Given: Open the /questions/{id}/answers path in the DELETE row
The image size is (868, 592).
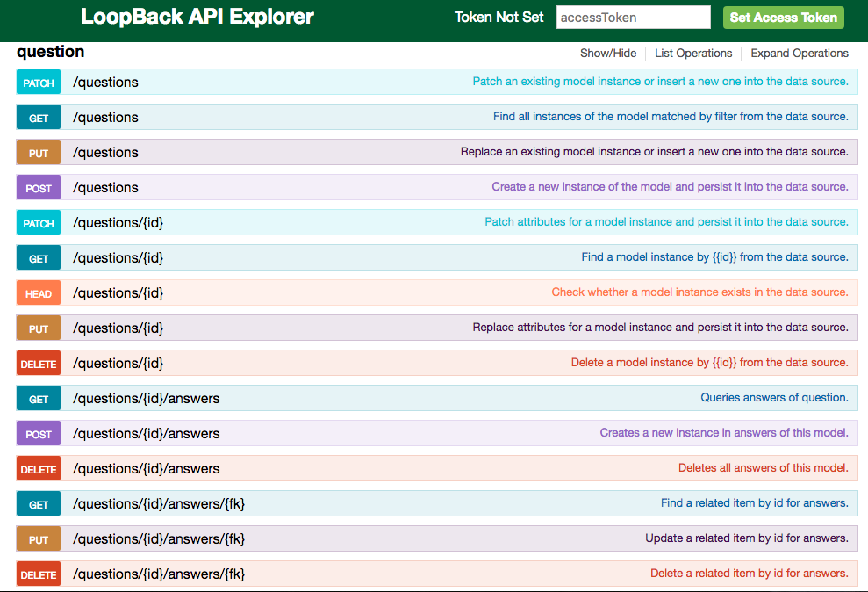Looking at the screenshot, I should (x=147, y=468).
